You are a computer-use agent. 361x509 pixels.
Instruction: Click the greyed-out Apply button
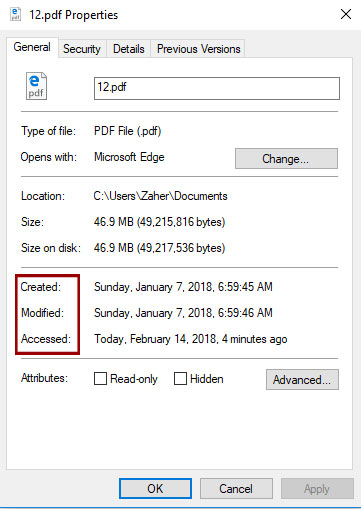coord(317,489)
